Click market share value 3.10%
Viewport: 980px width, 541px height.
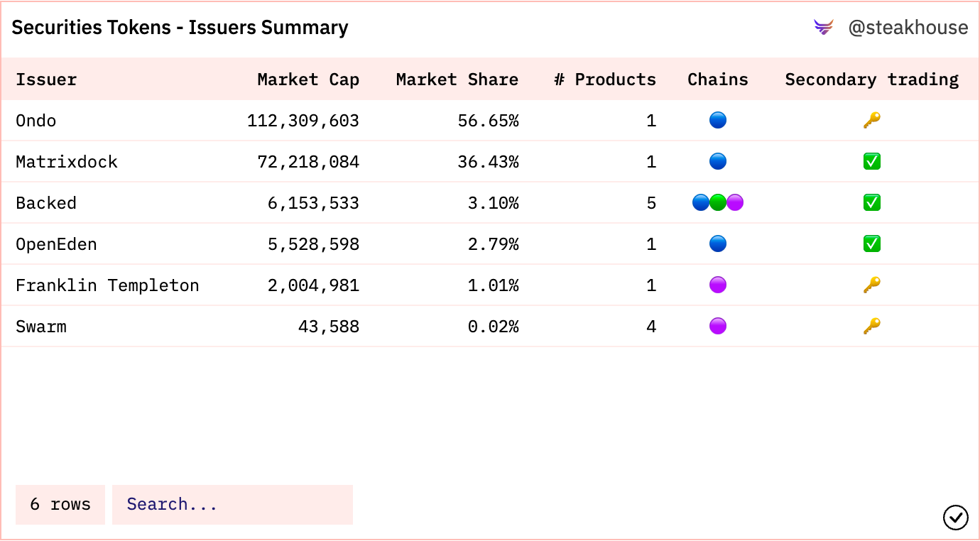click(x=493, y=203)
